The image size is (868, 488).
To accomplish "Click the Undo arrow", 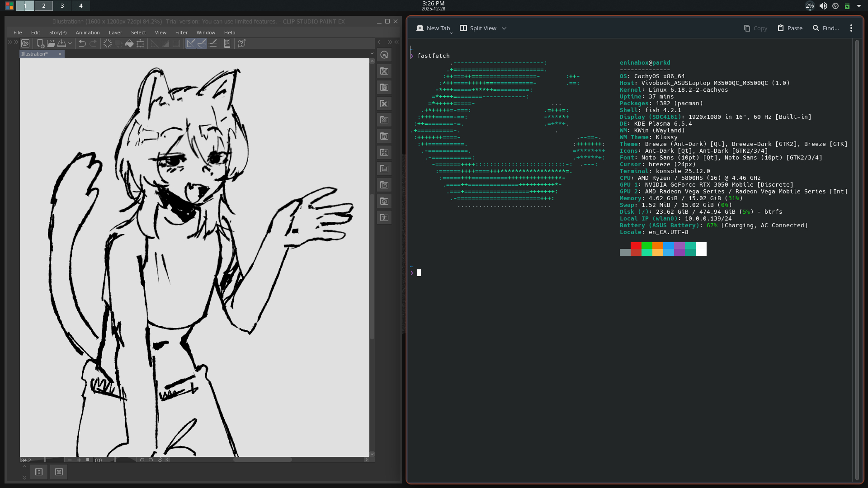I will (82, 43).
